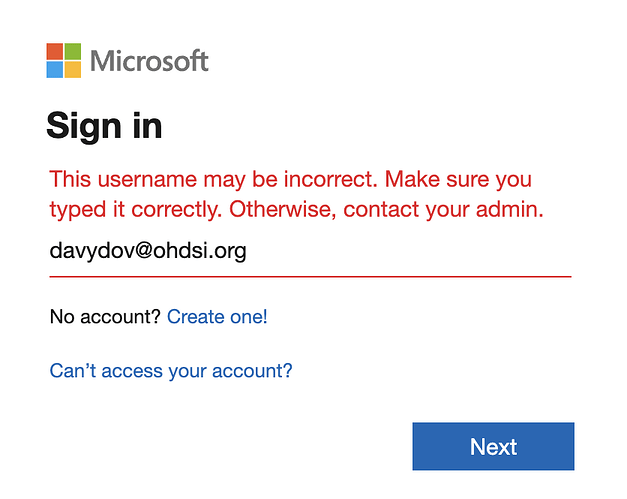Screen dimensions: 627x499
Task: Click the blue square in the Microsoft logo
Action: click(55, 70)
